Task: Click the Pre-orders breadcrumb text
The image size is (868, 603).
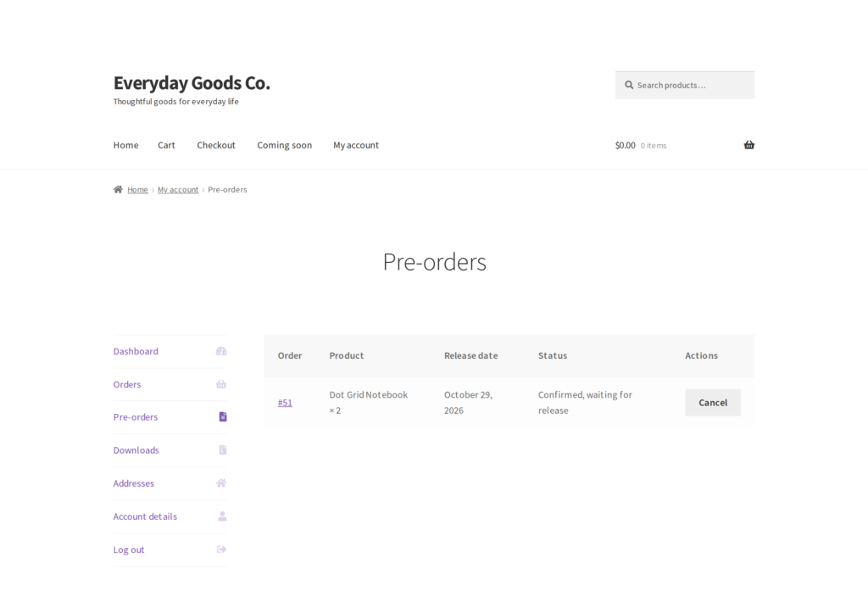Action: (227, 189)
